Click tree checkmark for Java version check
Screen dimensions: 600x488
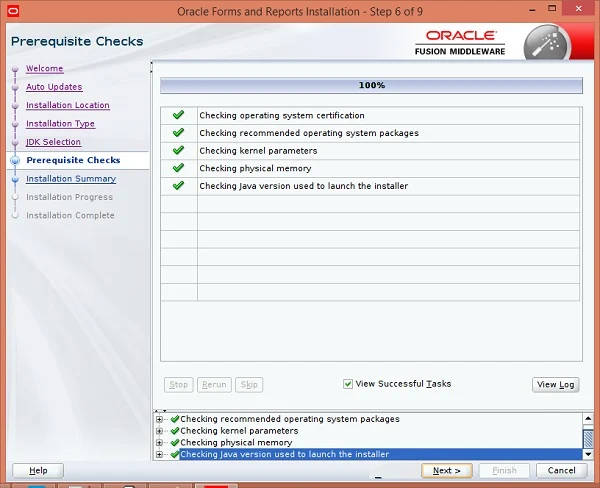click(x=175, y=454)
